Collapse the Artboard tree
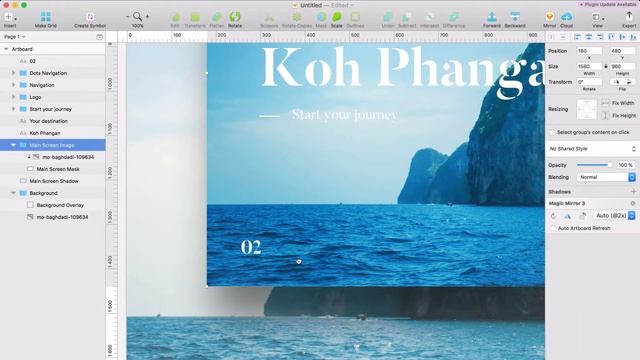This screenshot has width=640, height=360. click(6, 49)
